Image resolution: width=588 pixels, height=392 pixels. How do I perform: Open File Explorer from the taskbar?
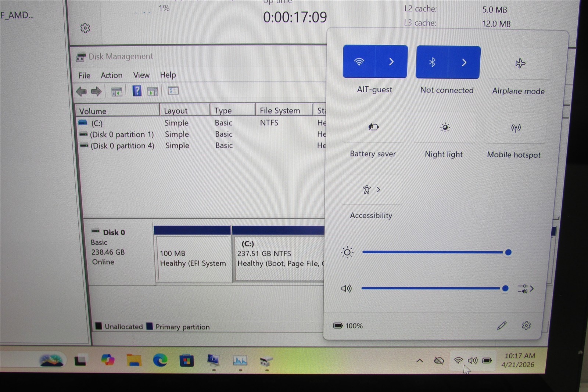134,360
